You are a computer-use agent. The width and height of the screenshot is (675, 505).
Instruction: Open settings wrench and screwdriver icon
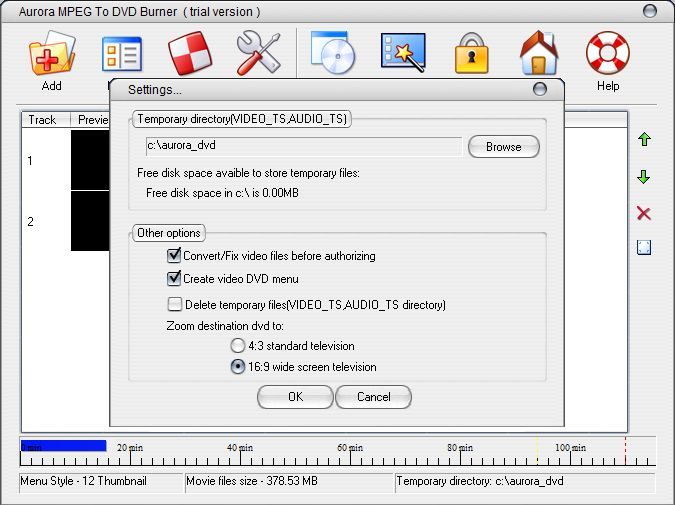258,53
